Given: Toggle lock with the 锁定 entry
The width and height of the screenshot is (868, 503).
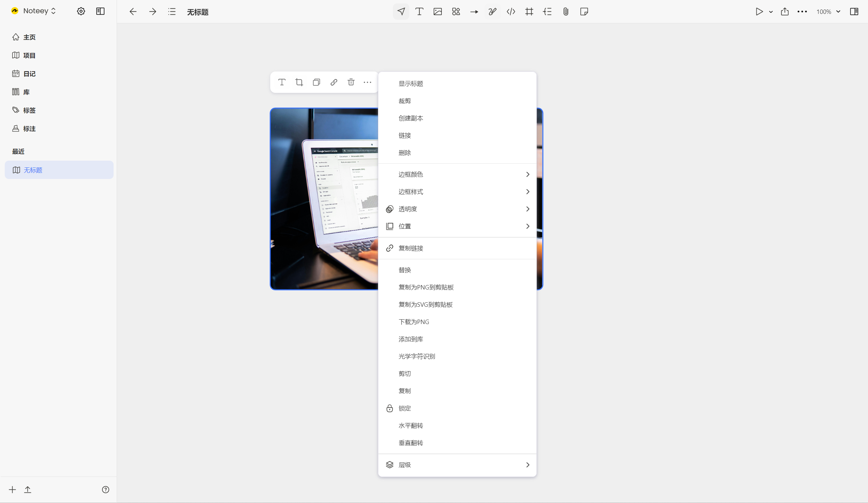Looking at the screenshot, I should click(x=405, y=408).
